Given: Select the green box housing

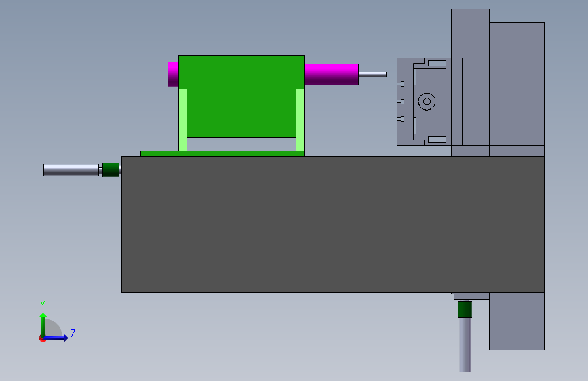Looking at the screenshot, I should tap(241, 96).
